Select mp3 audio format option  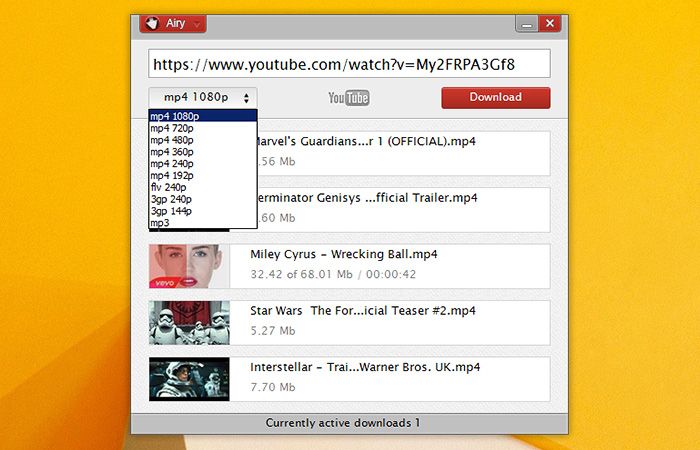[203, 222]
